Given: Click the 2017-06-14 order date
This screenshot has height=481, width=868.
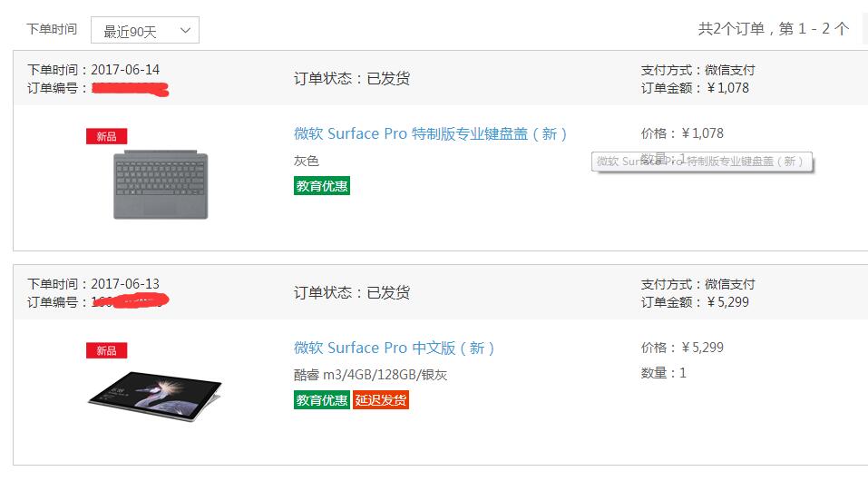Looking at the screenshot, I should point(125,70).
